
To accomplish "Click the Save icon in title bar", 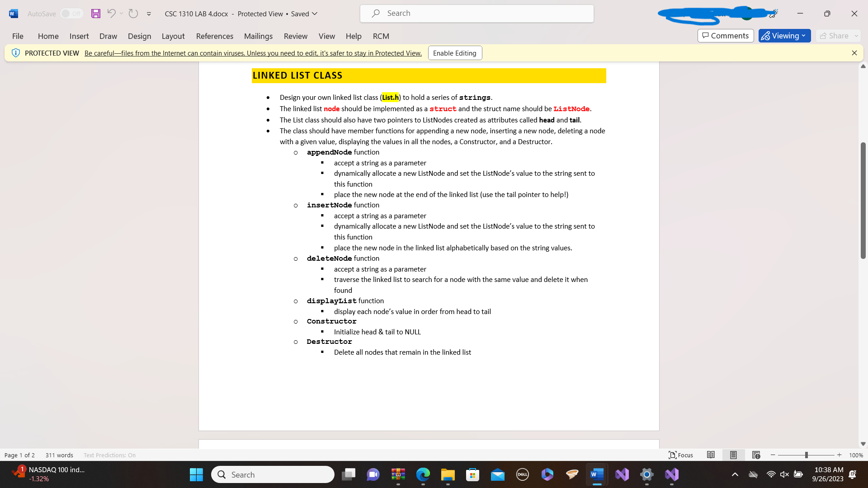I will pos(95,14).
